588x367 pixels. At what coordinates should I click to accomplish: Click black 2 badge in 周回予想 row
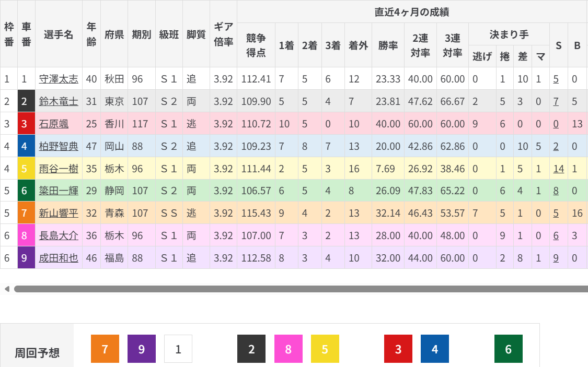pos(251,349)
